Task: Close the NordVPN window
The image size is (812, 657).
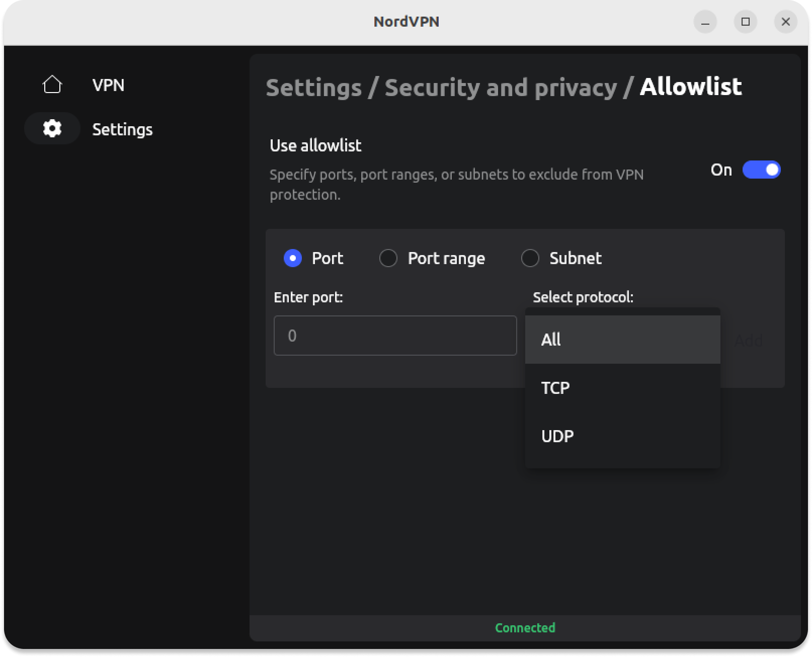Action: pyautogui.click(x=785, y=22)
